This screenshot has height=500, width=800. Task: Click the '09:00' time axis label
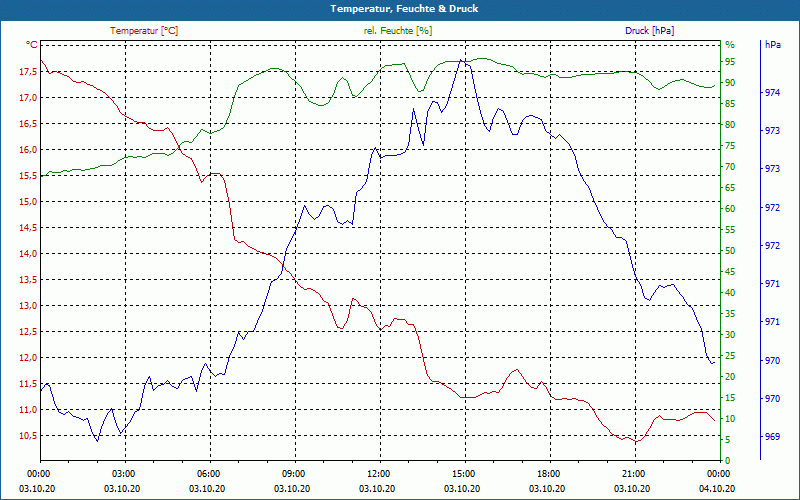[292, 474]
